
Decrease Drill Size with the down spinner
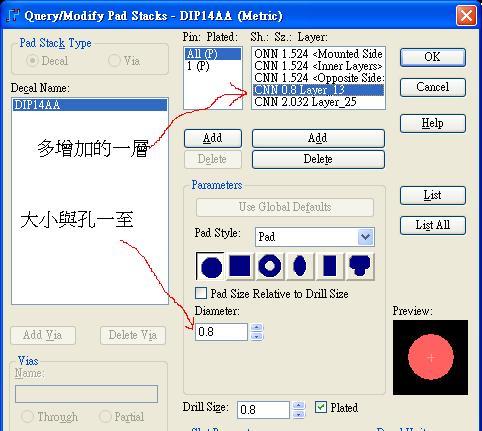click(299, 414)
